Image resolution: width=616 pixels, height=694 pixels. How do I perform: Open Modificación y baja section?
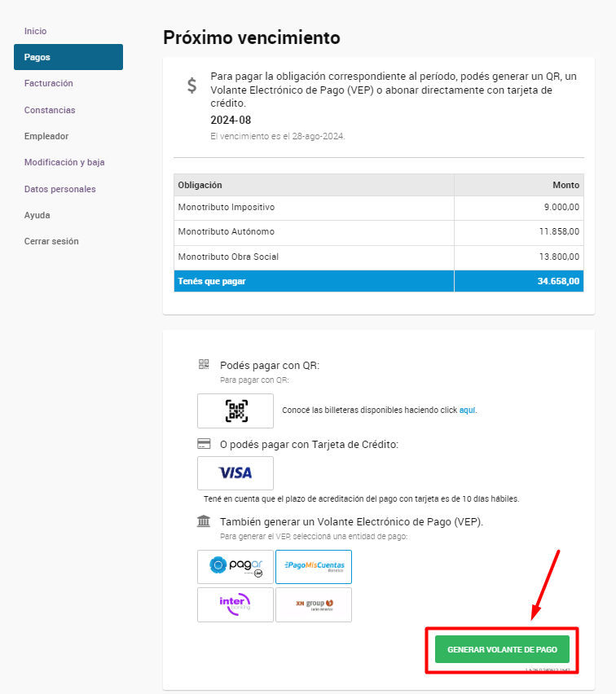pyautogui.click(x=64, y=162)
